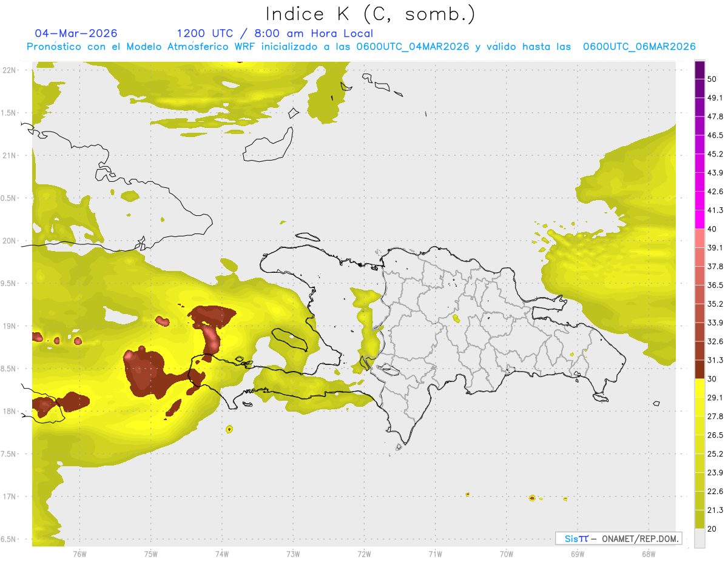
Task: Click the '17N' latitude label
Action: pyautogui.click(x=9, y=497)
